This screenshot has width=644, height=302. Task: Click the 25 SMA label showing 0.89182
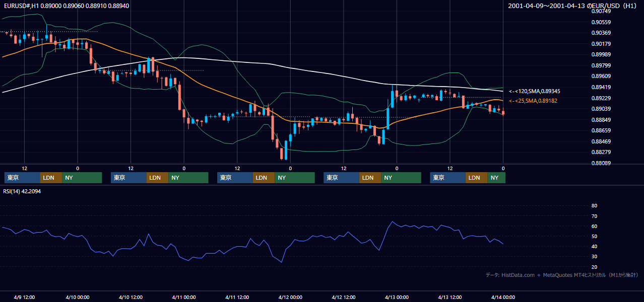(x=533, y=101)
